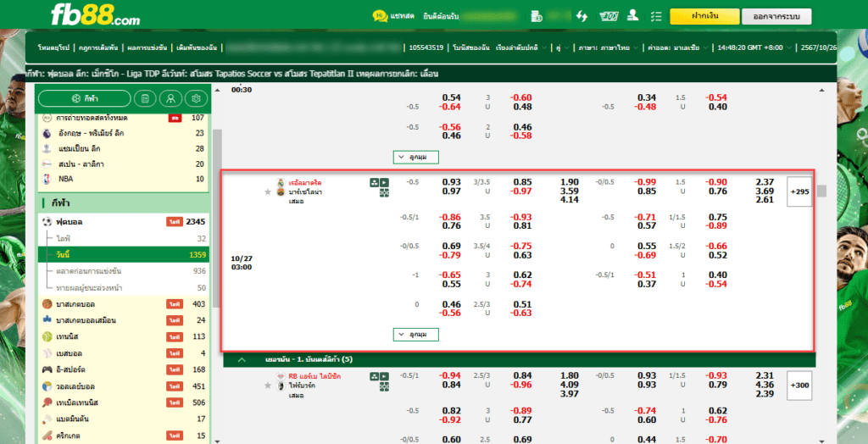868x444 pixels.
Task: Open +300 more markets for RB Leipzig match
Action: (800, 386)
